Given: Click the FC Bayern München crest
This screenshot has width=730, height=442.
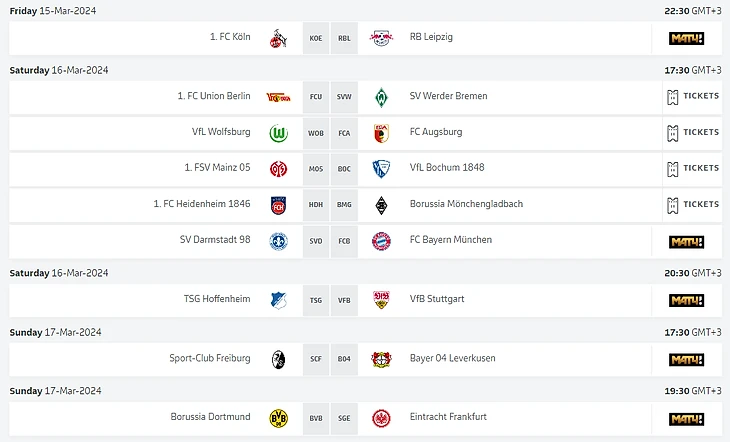Looking at the screenshot, I should pyautogui.click(x=380, y=241).
